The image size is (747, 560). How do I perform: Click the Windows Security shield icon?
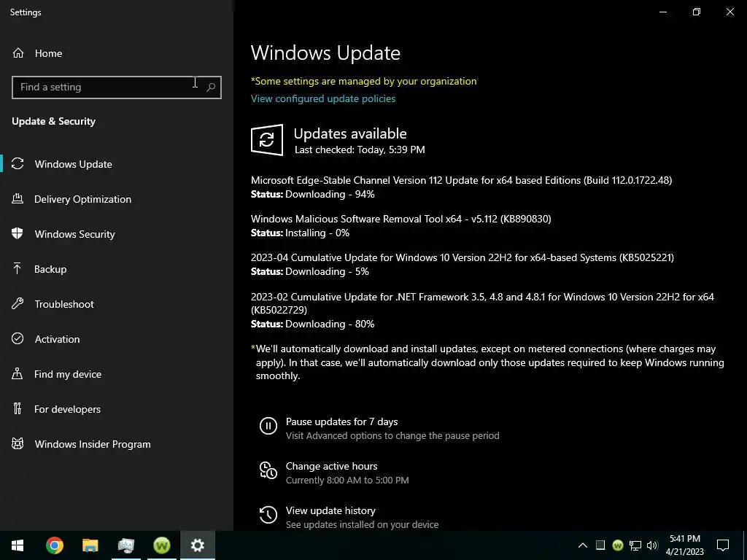pos(18,234)
